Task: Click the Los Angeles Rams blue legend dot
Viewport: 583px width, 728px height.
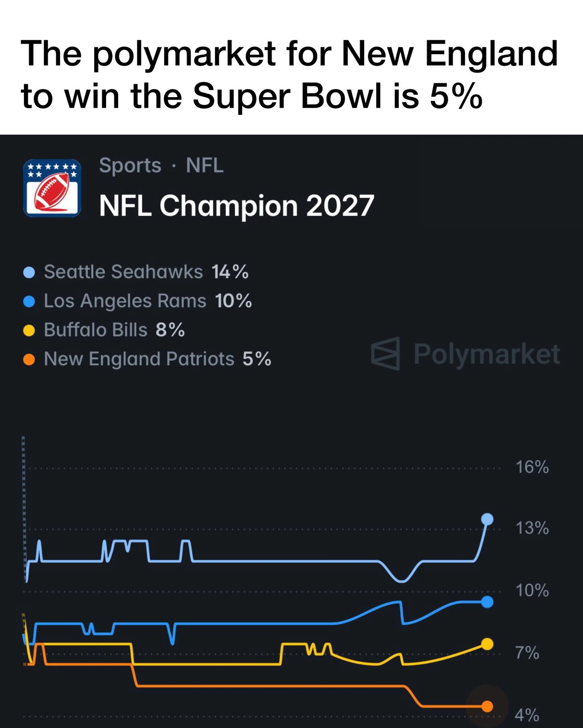Action: tap(29, 301)
